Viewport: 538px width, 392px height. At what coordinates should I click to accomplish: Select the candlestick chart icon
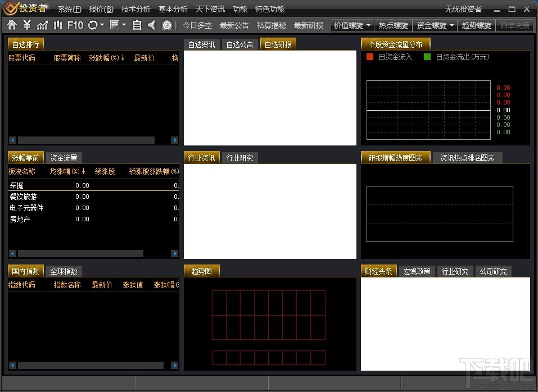58,25
